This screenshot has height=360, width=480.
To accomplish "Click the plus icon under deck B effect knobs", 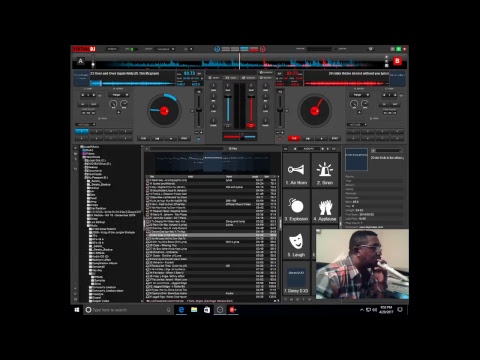I will pos(359,112).
